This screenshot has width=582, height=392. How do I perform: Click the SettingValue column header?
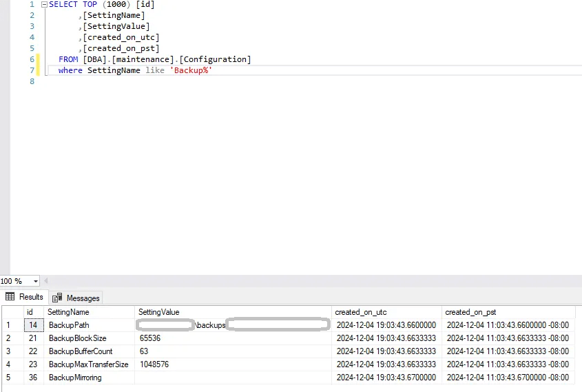(x=158, y=312)
